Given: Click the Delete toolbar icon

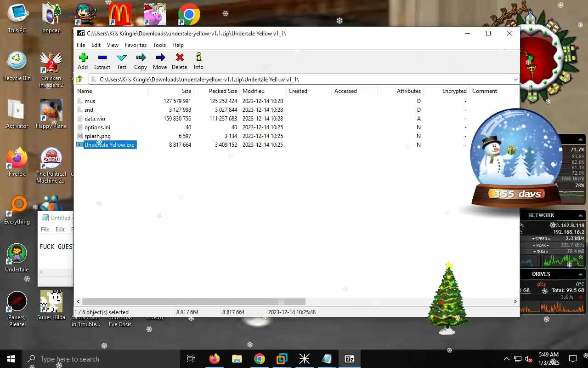Looking at the screenshot, I should click(x=179, y=61).
